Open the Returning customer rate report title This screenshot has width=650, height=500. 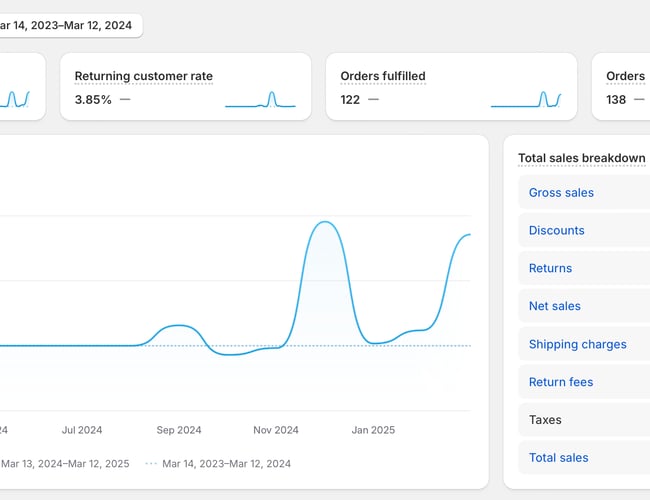pyautogui.click(x=143, y=76)
